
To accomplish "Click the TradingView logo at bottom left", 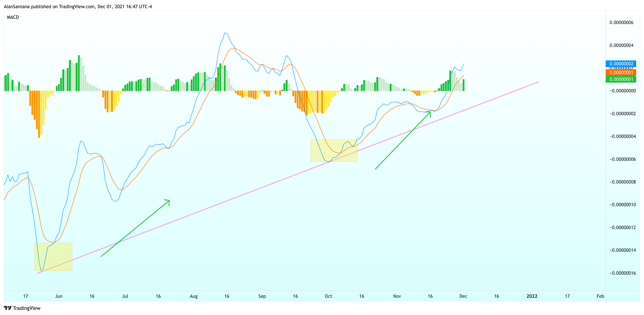I will point(22,308).
